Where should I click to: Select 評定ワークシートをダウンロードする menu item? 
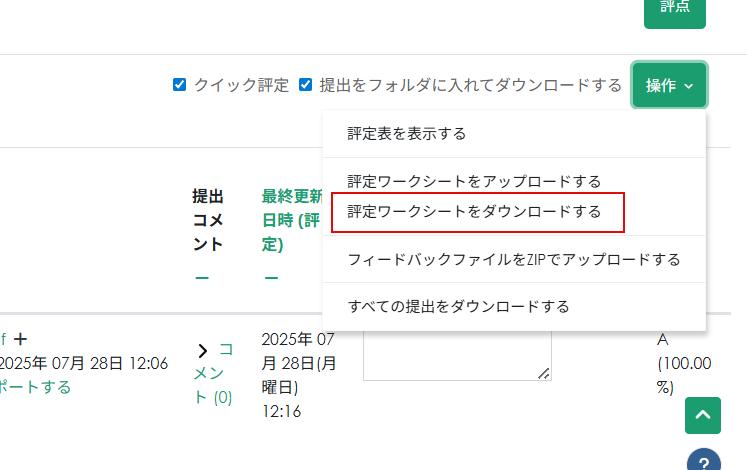point(474,211)
